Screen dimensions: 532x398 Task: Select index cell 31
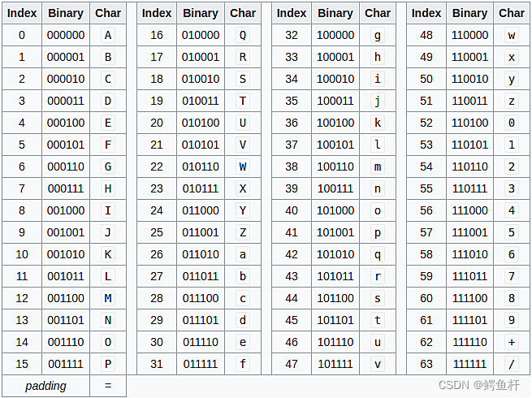[157, 364]
